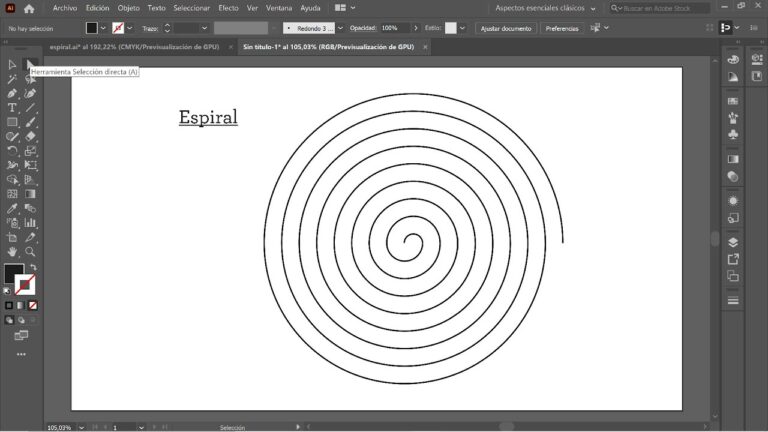Select the Line Segment tool
768x432 pixels.
point(30,108)
